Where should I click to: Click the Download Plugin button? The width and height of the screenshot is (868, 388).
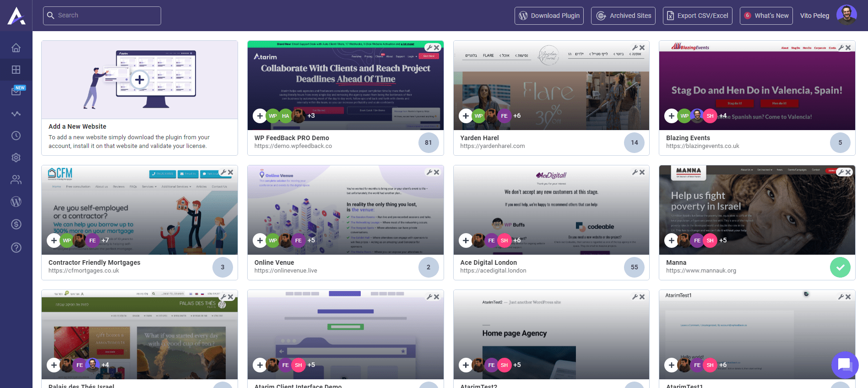point(549,16)
